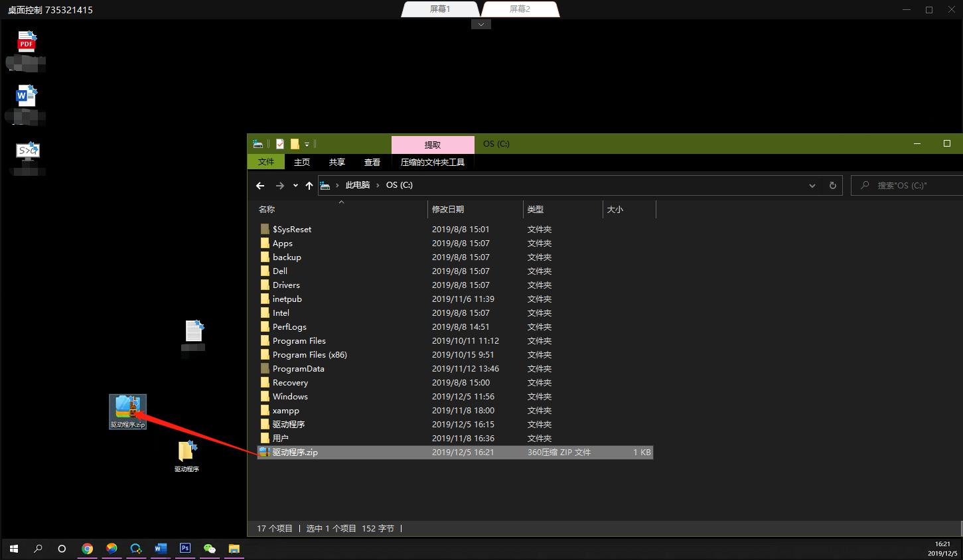Switch to 屏幕2 tab
This screenshot has width=963, height=560.
(520, 9)
